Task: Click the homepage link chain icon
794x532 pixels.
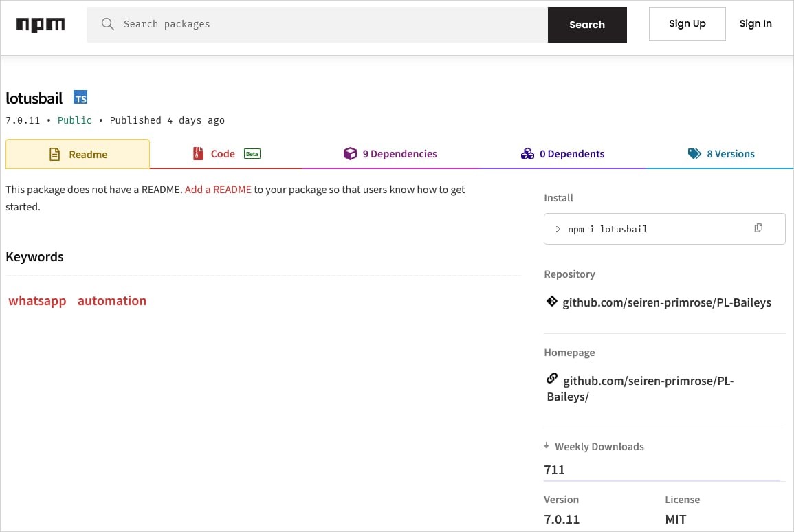Action: [x=551, y=378]
